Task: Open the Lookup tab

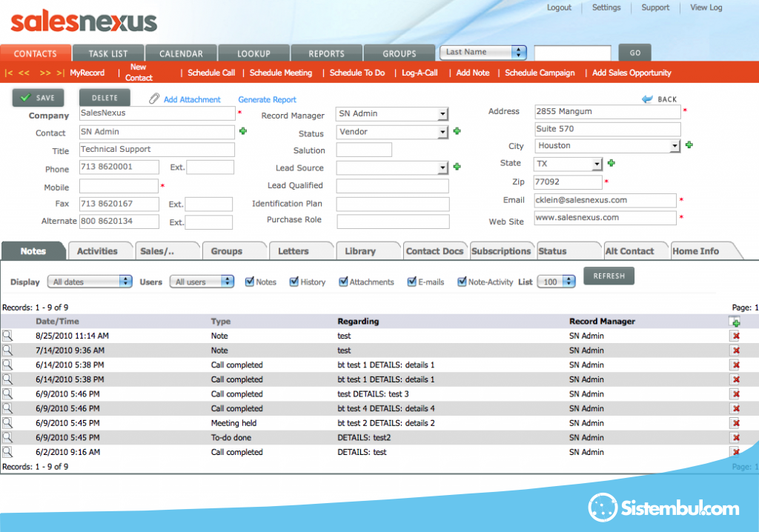Action: [253, 53]
